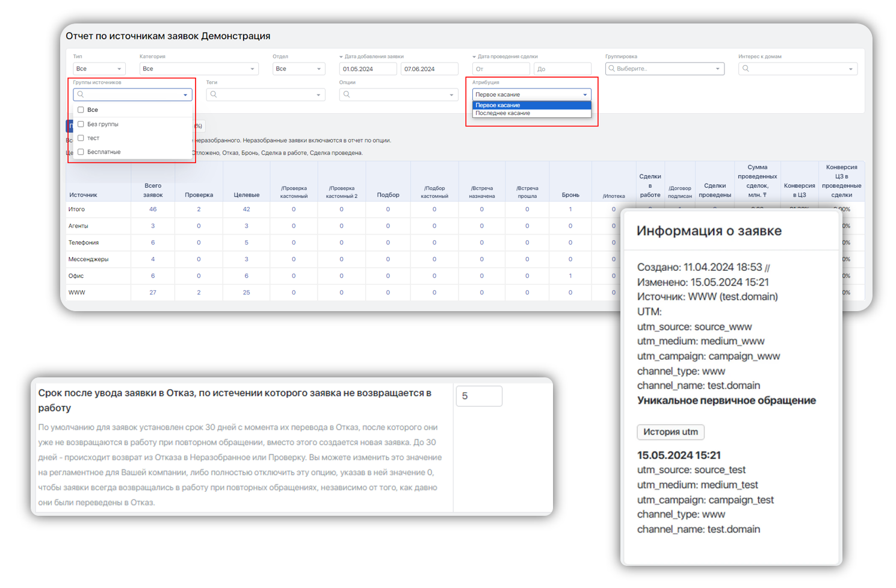Open the Итого total requests value 46
The width and height of the screenshot is (896, 588).
coord(153,209)
